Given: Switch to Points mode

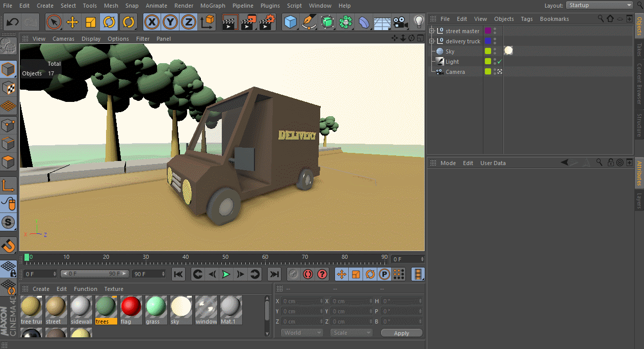Looking at the screenshot, I should (x=9, y=125).
